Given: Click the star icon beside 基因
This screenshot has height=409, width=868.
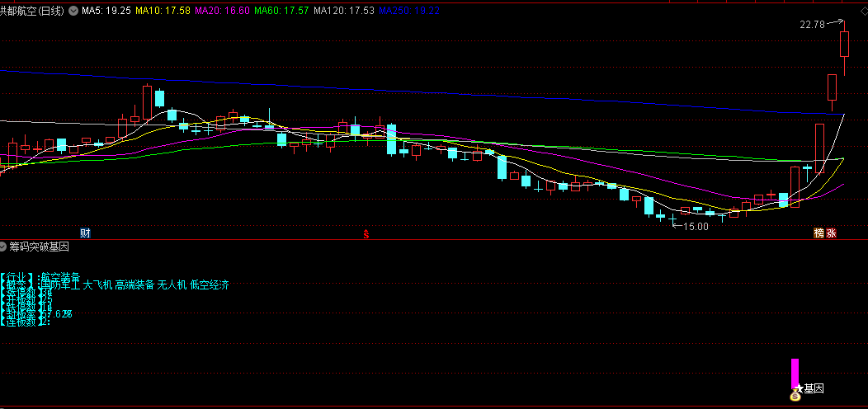Looking at the screenshot, I should click(x=799, y=388).
